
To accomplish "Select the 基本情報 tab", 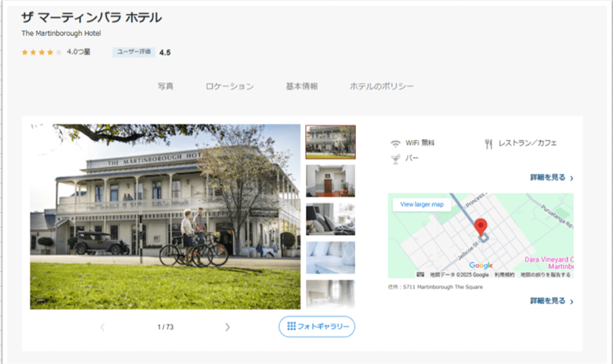I will [x=302, y=86].
